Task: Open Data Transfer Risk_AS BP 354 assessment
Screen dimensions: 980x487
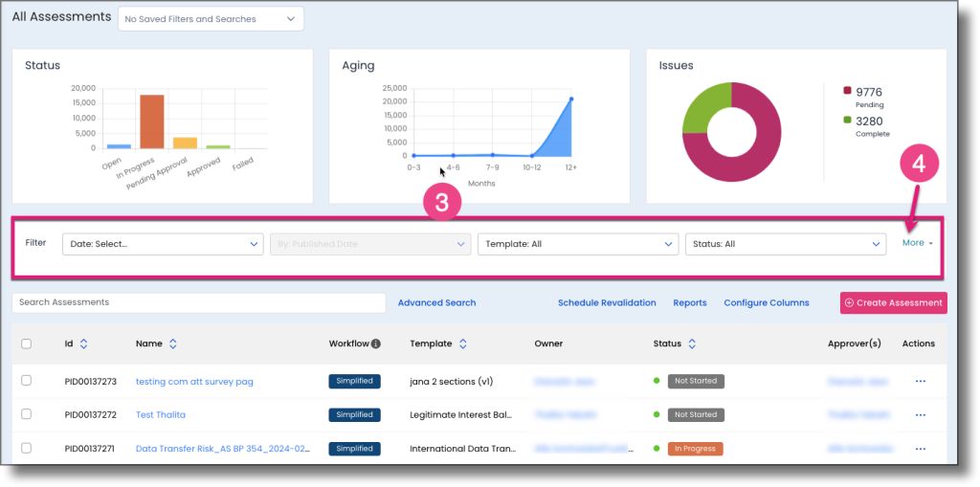Action: [x=223, y=449]
